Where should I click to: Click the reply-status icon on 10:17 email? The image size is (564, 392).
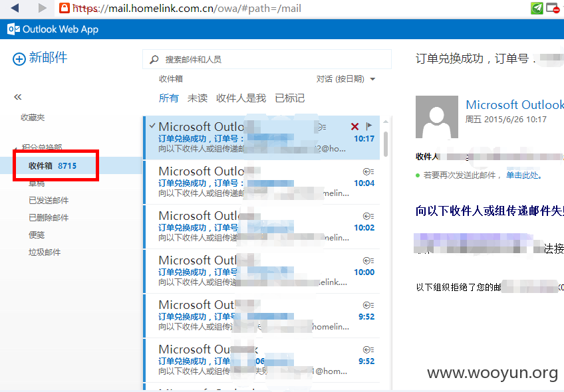coord(323,127)
